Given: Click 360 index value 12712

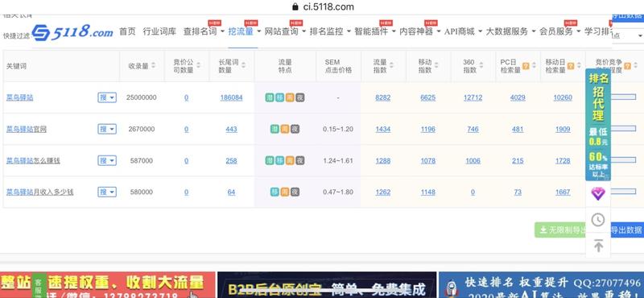Looking at the screenshot, I should tap(473, 97).
